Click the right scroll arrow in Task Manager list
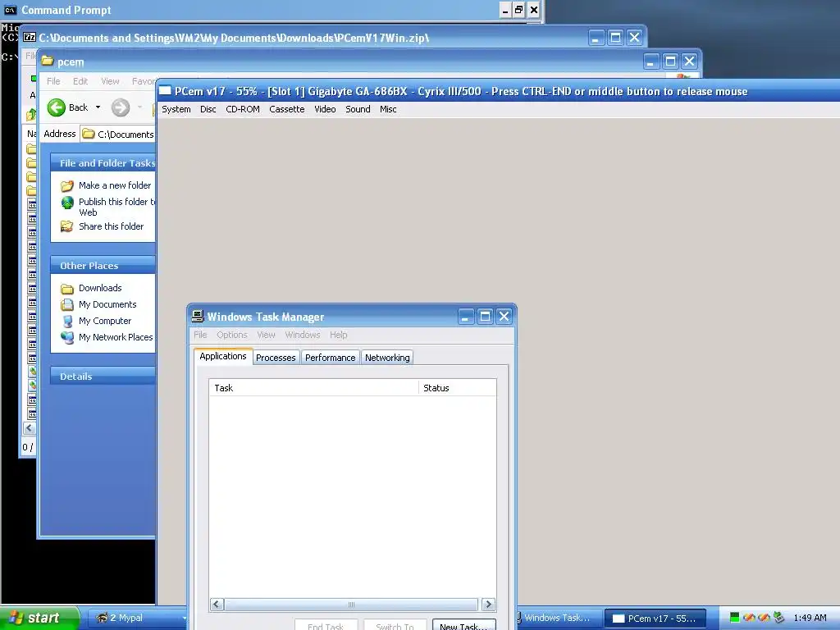The width and height of the screenshot is (840, 630). point(488,605)
